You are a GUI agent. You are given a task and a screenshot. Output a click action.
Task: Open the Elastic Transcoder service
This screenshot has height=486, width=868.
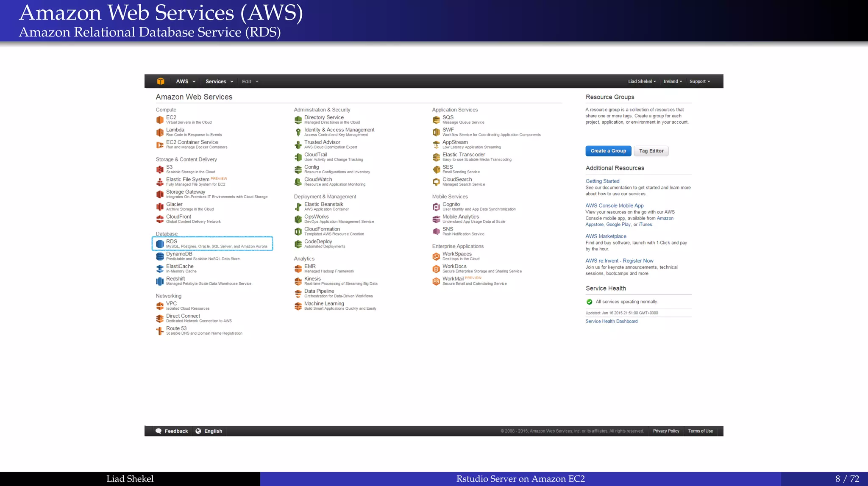pos(472,157)
